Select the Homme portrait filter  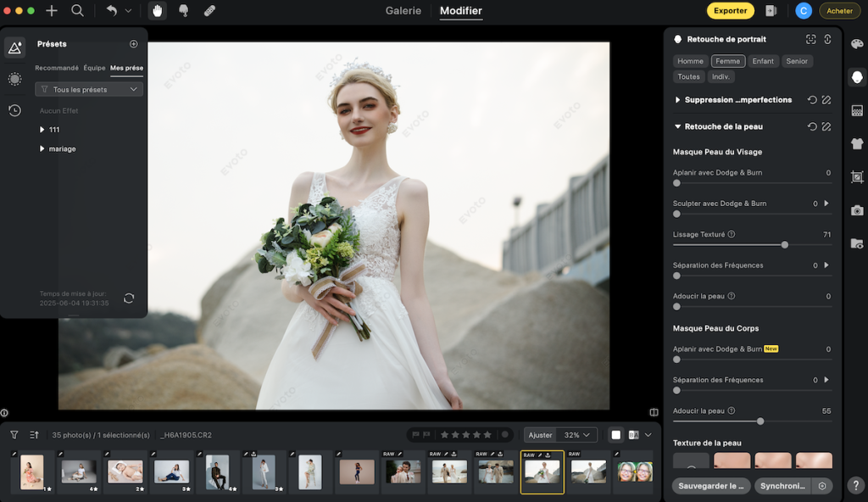click(x=690, y=61)
